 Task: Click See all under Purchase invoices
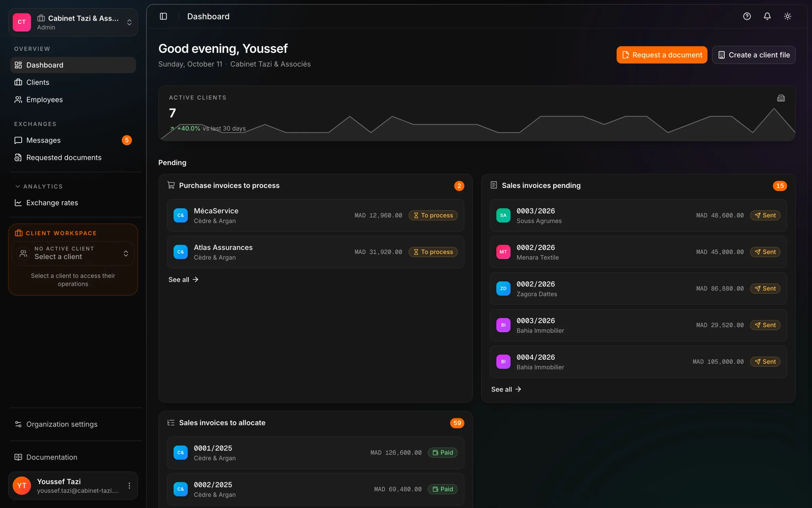tap(183, 279)
